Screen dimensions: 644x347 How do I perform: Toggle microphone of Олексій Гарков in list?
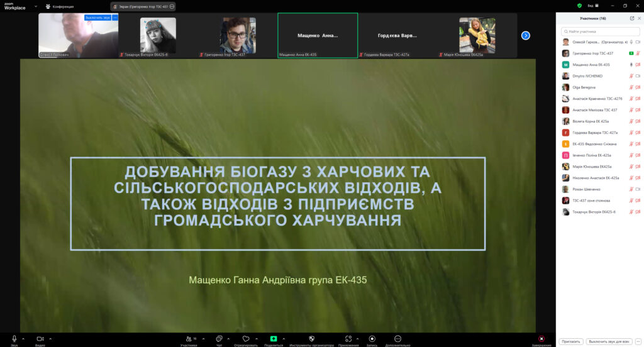pos(631,42)
